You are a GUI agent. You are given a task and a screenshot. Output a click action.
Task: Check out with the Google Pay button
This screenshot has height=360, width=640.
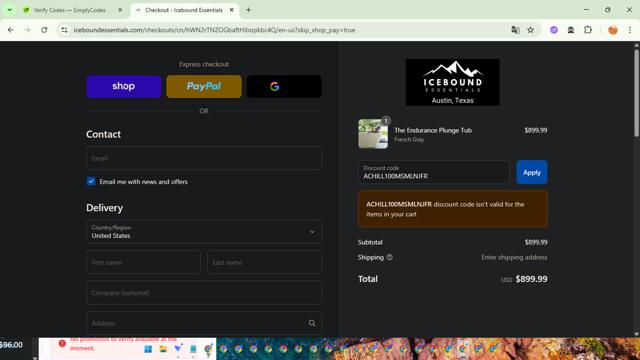[x=284, y=86]
